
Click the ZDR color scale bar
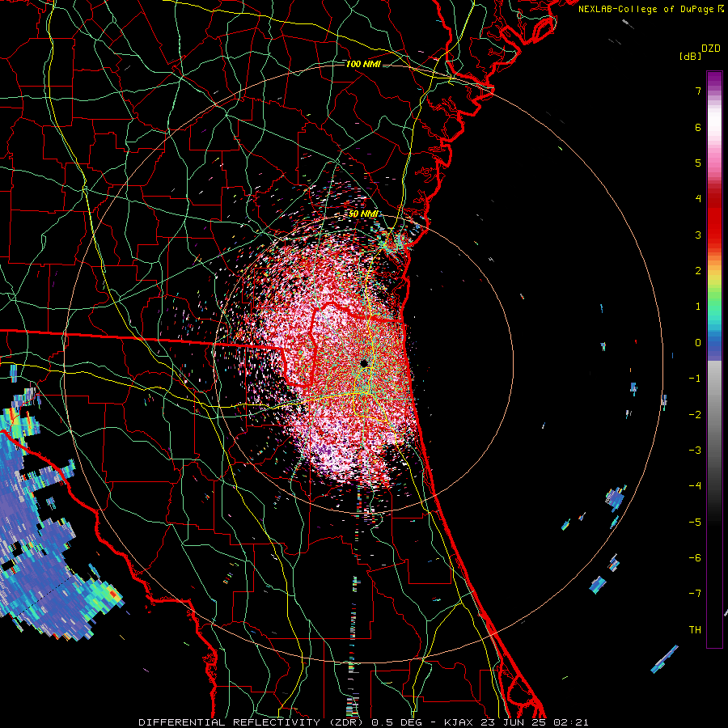(x=714, y=359)
